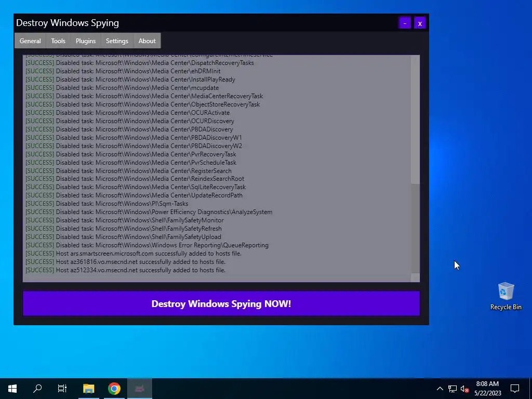Screen dimensions: 532x399
Task: Click the az361816.vo.msecnd.net hosts log line
Action: pos(126,262)
